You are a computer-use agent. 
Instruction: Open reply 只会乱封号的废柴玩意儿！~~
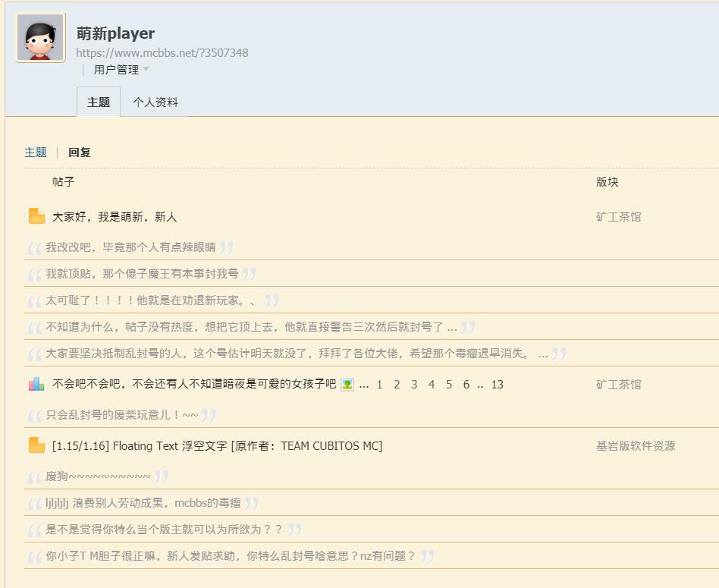click(122, 415)
